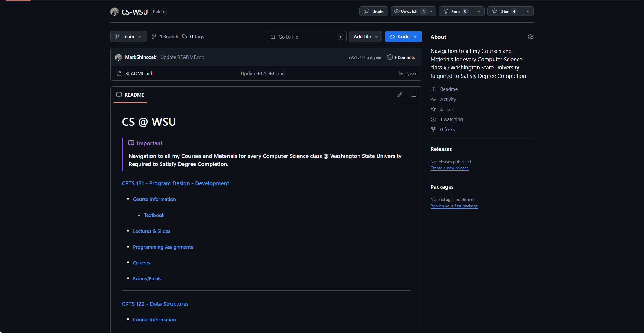Toggle Star on this repository

click(505, 12)
